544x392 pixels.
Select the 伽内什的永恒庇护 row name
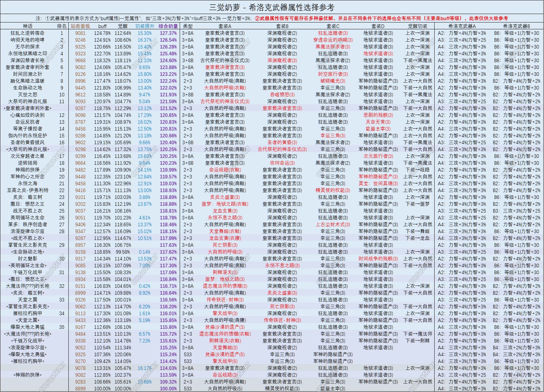(x=28, y=135)
